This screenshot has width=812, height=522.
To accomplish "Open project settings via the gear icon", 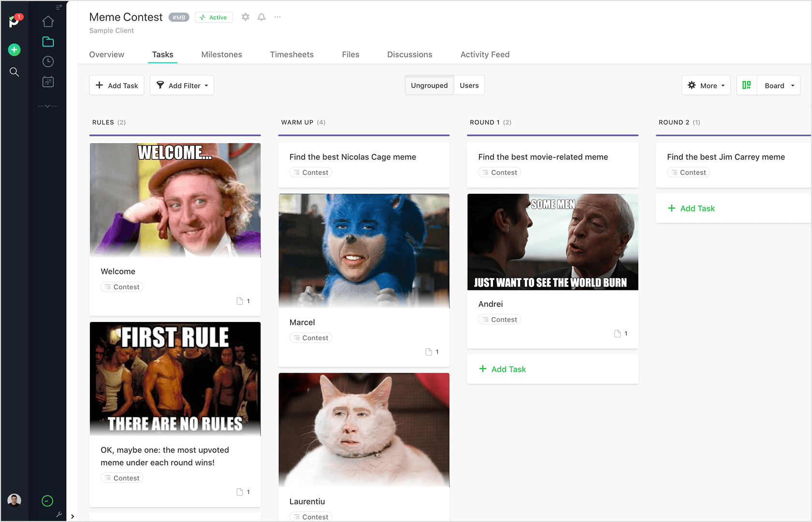I will 245,16.
